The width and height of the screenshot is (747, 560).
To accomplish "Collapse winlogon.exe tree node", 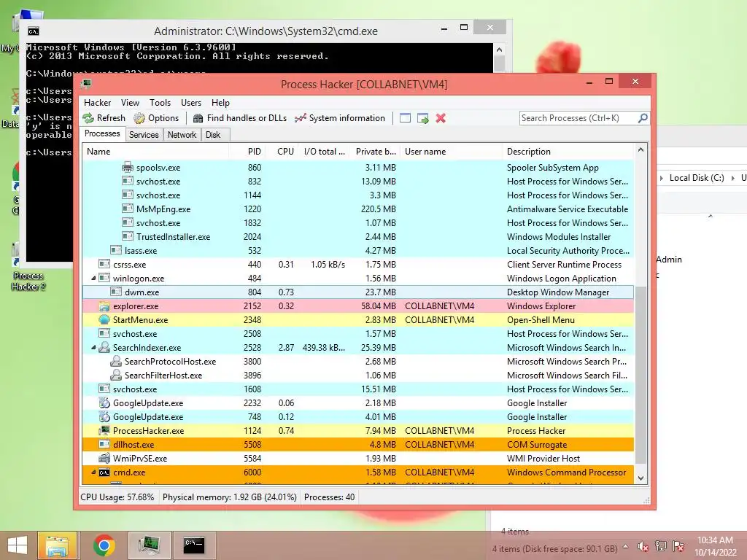I will [93, 278].
